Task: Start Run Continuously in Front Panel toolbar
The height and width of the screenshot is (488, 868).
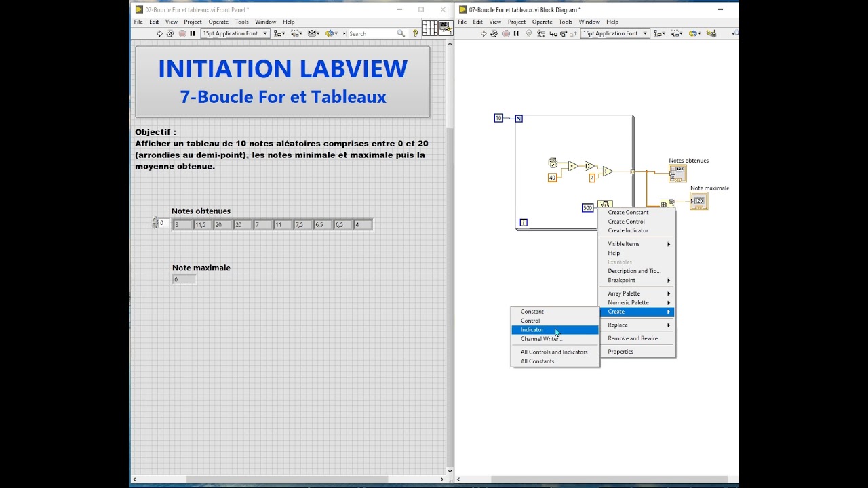Action: (x=170, y=33)
